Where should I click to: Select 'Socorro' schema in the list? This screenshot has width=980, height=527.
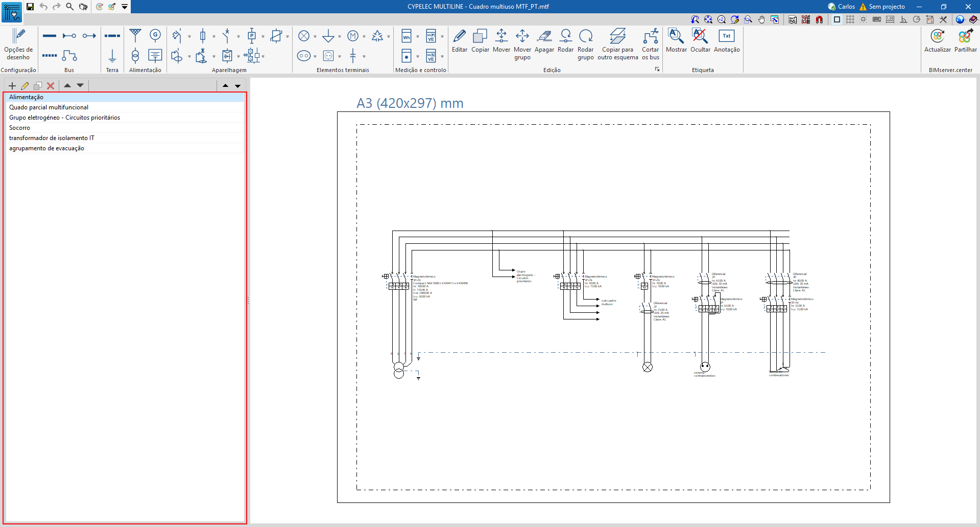(19, 128)
